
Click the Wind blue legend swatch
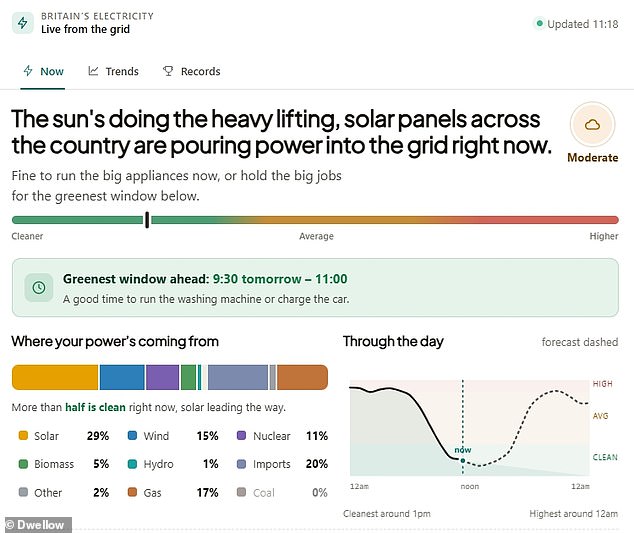click(132, 436)
